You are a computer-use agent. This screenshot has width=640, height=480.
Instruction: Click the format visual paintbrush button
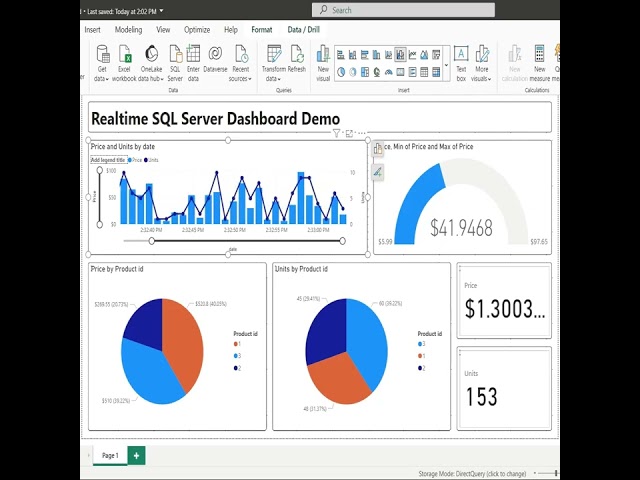pyautogui.click(x=378, y=172)
